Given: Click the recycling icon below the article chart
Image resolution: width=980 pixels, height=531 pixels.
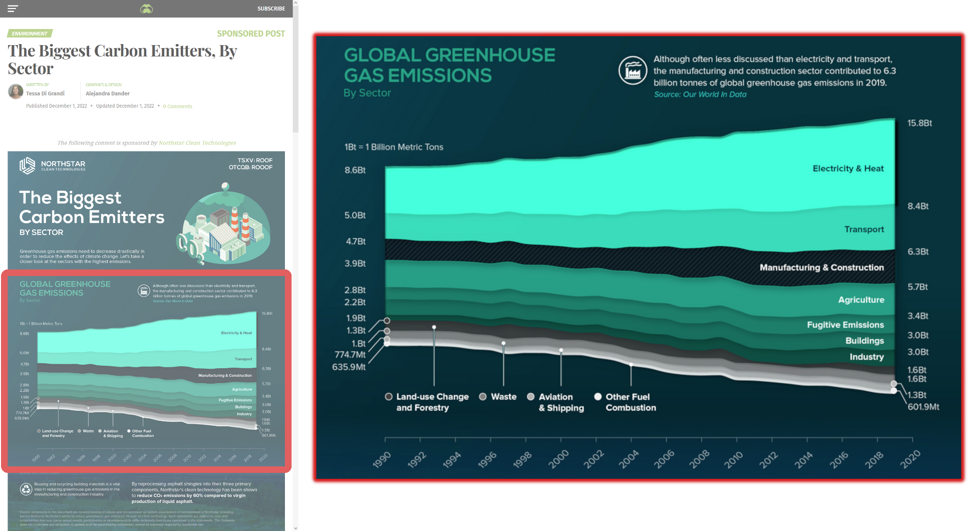Looking at the screenshot, I should [x=26, y=489].
